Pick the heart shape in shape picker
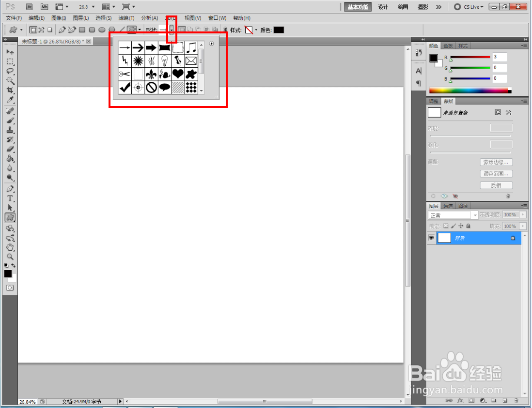Screen dimensions: 532x408 178,74
